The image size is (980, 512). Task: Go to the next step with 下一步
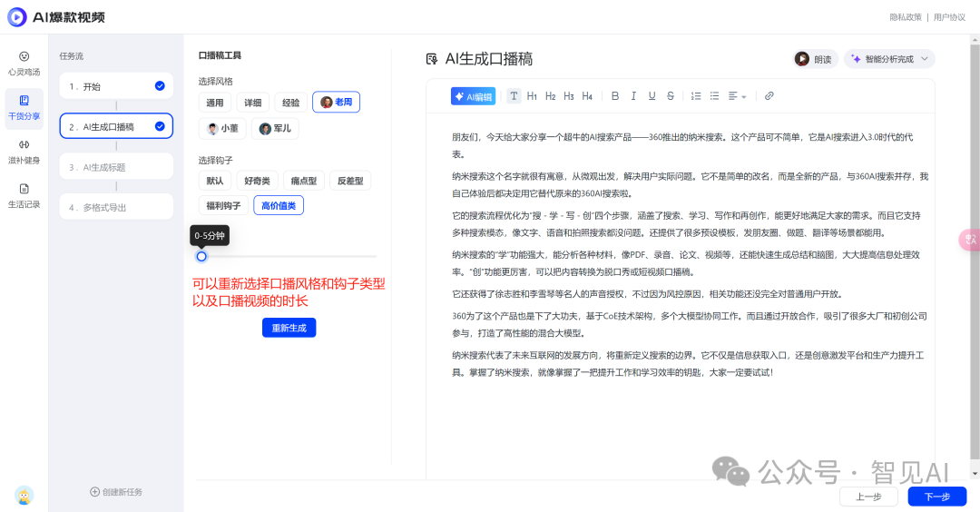pos(936,497)
